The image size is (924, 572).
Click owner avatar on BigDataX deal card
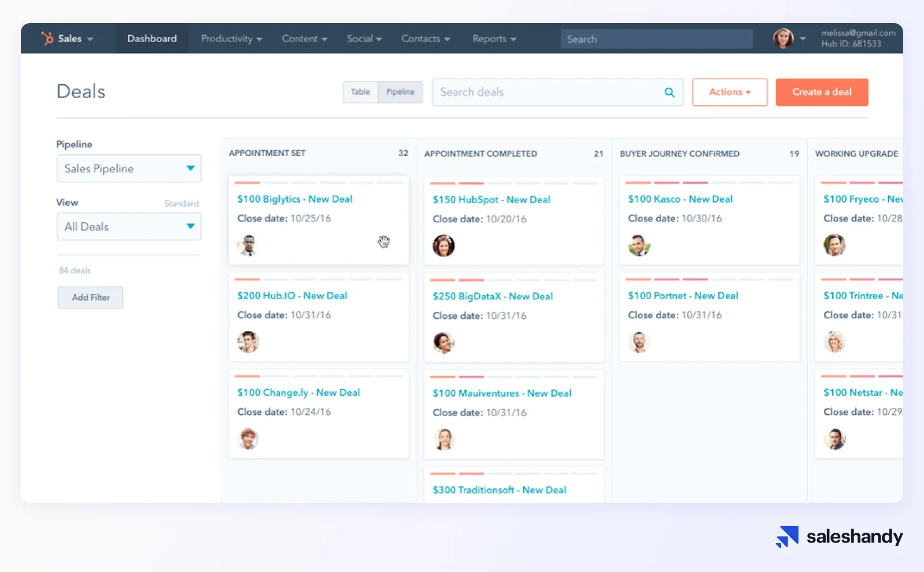coord(444,343)
